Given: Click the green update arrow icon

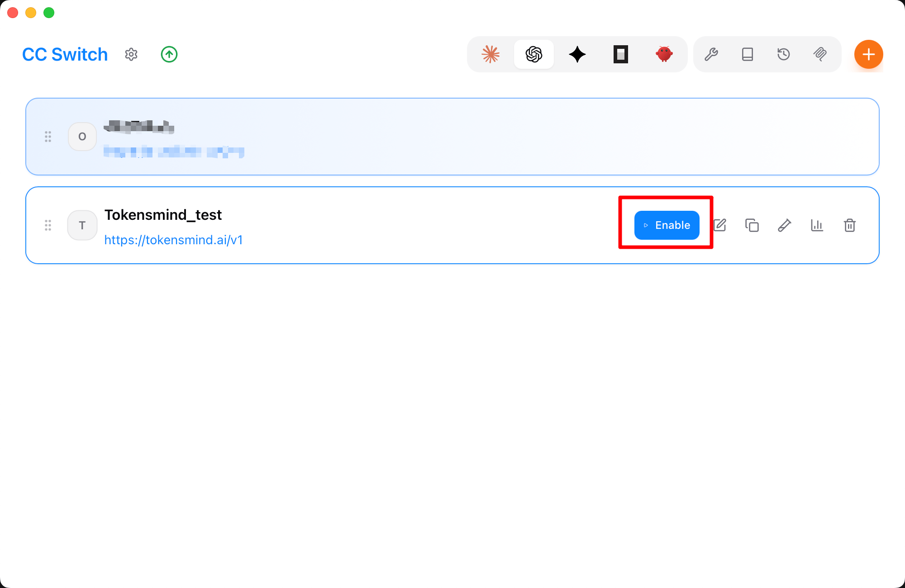Looking at the screenshot, I should pyautogui.click(x=169, y=54).
